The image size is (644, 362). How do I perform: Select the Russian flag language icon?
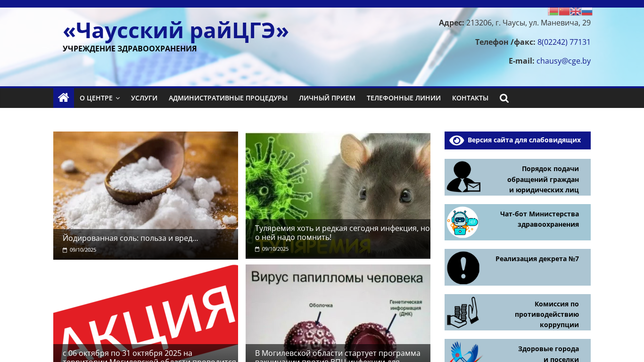point(586,11)
